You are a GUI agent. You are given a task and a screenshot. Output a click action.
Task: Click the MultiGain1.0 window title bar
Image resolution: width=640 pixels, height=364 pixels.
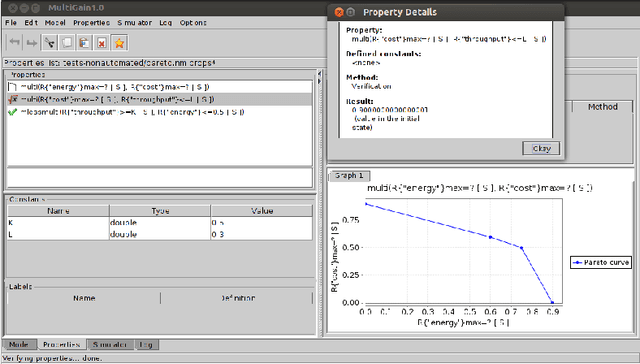[x=163, y=7]
